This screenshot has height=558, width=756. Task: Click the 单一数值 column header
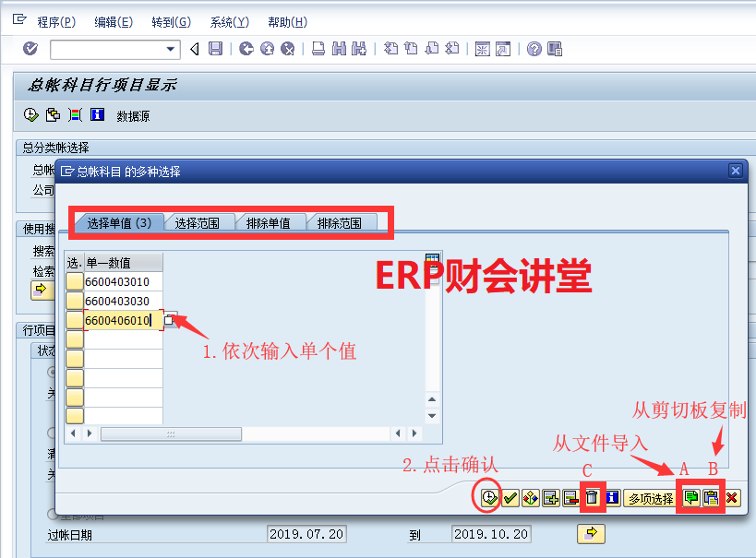124,263
